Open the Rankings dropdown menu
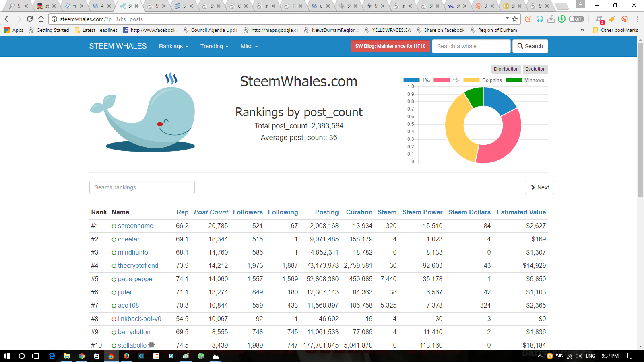The width and height of the screenshot is (644, 362). point(173,46)
